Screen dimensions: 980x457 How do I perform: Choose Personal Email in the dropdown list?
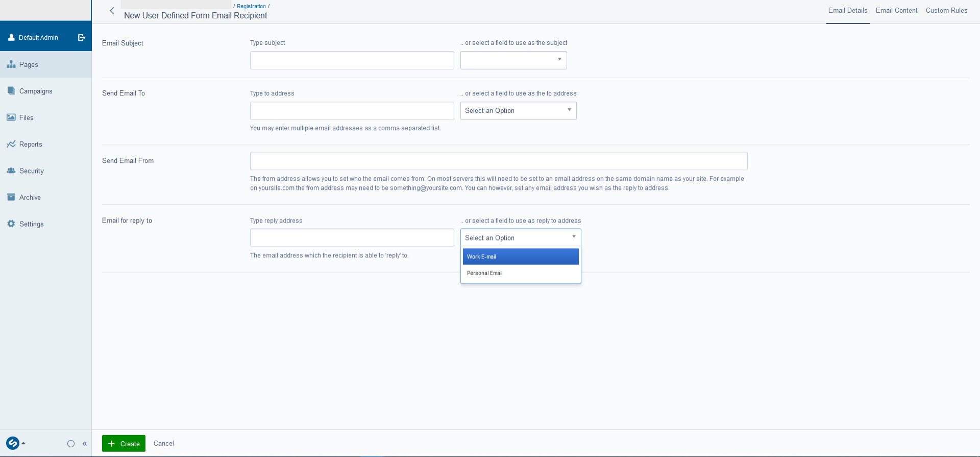tap(520, 273)
